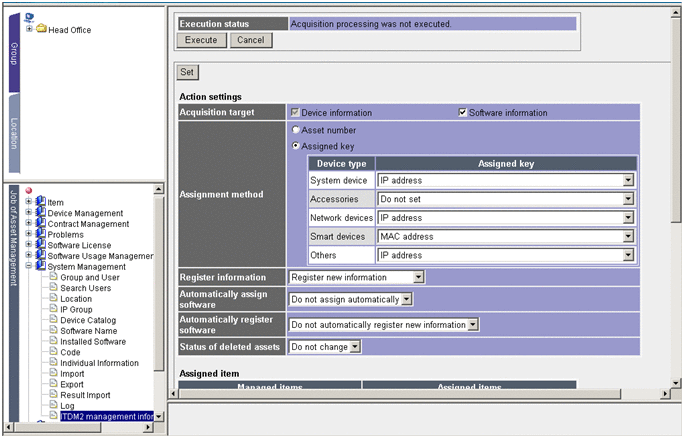Click the Software License book icon
Screen dimensions: 685x440
point(41,245)
